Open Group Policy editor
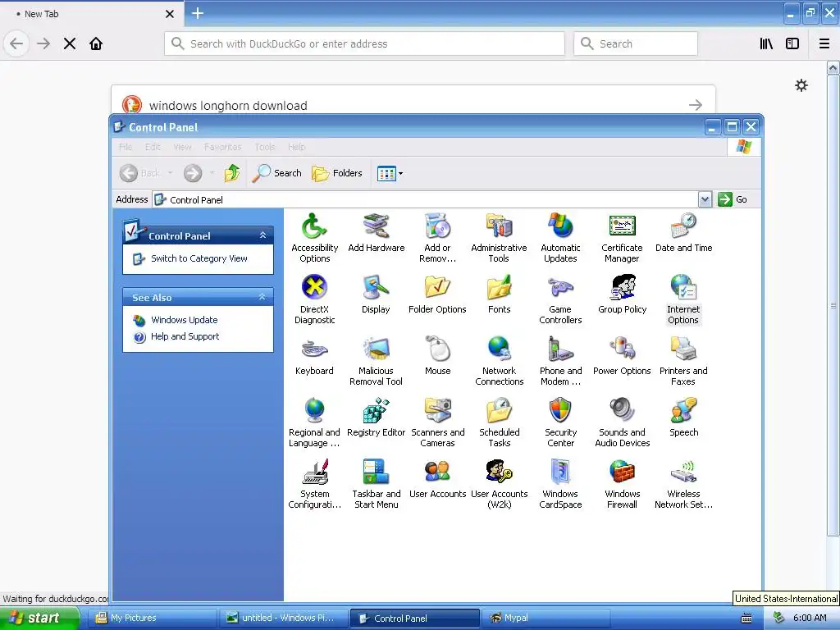The width and height of the screenshot is (840, 630). tap(622, 294)
